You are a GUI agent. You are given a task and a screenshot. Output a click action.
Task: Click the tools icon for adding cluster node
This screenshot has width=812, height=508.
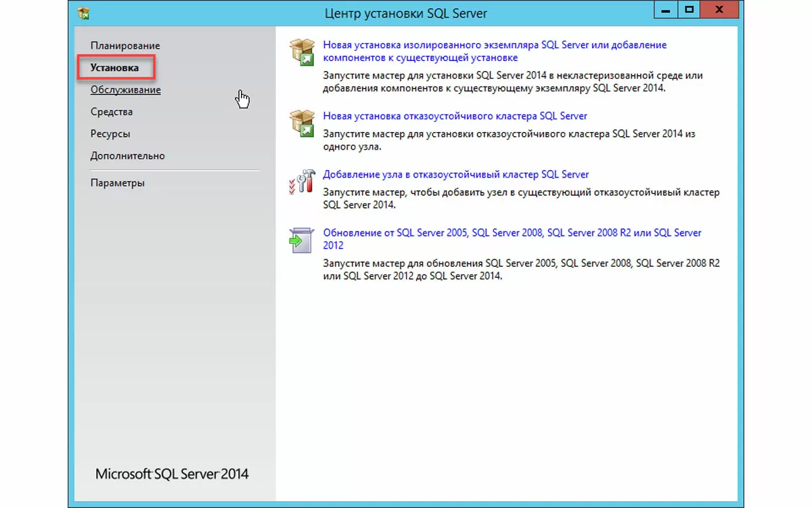tap(302, 182)
